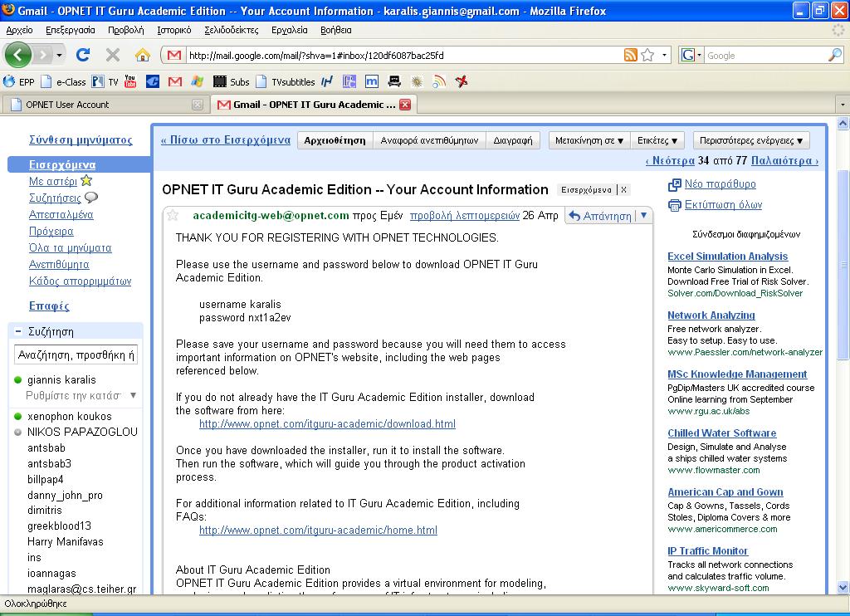Open the Ιστορικό menu

click(x=174, y=30)
